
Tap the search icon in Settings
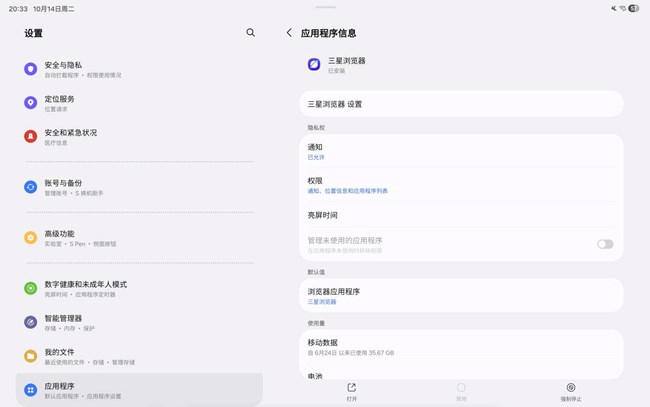pos(250,33)
